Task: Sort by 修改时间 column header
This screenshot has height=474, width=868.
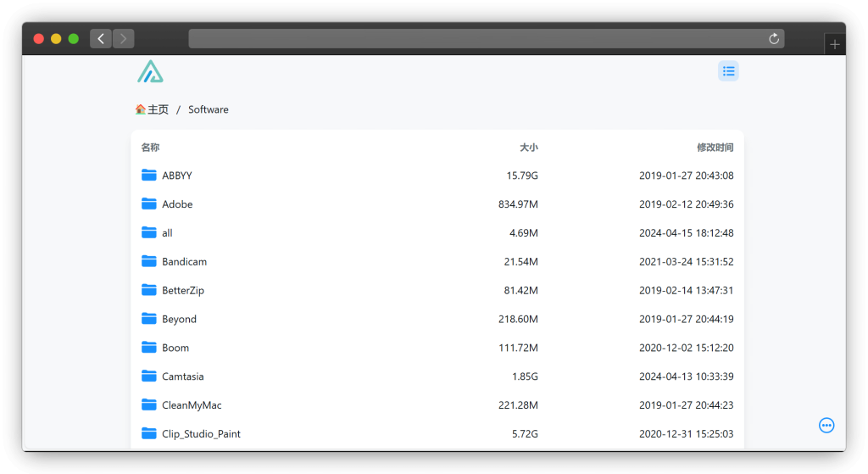Action: pyautogui.click(x=715, y=148)
